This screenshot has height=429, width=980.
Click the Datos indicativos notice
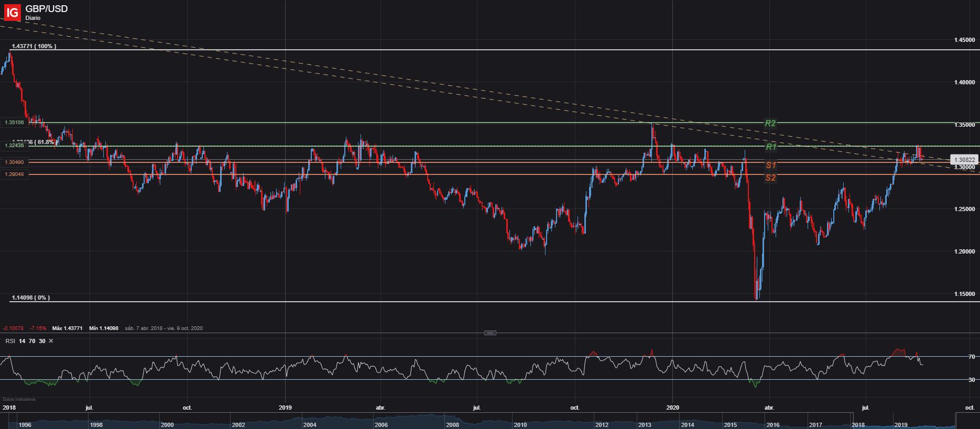click(19, 399)
